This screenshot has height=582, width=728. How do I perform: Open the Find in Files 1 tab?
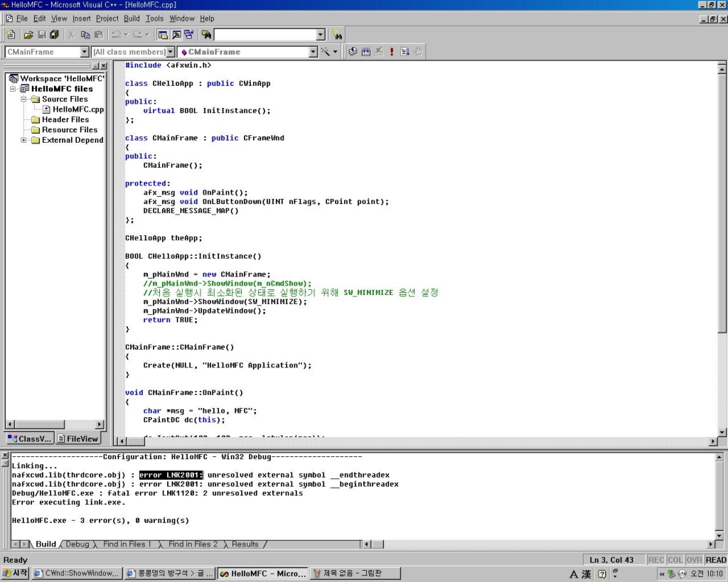pyautogui.click(x=127, y=544)
